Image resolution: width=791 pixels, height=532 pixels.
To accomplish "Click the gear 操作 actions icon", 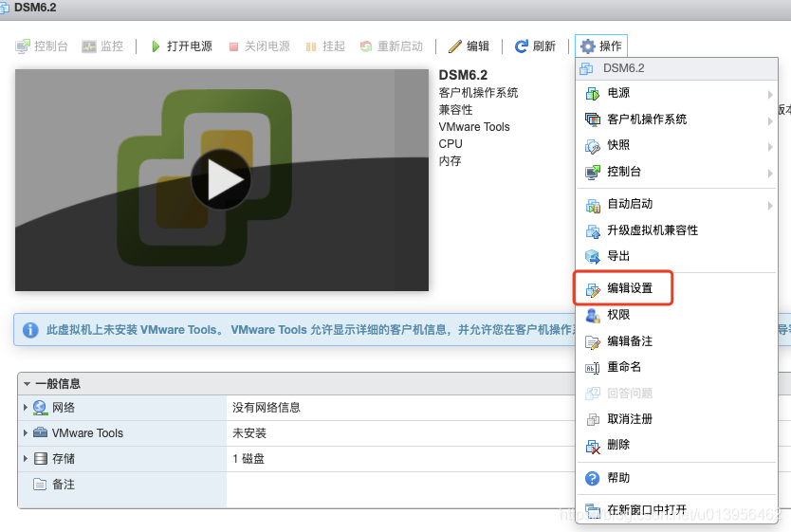I will (x=588, y=46).
